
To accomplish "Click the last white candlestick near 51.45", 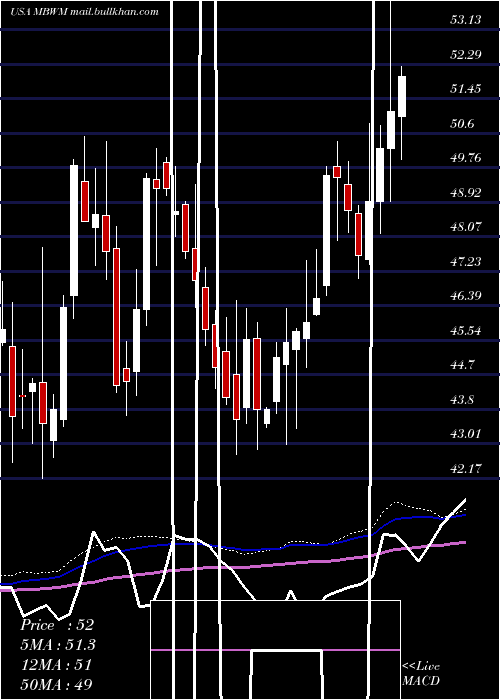I will tap(402, 96).
